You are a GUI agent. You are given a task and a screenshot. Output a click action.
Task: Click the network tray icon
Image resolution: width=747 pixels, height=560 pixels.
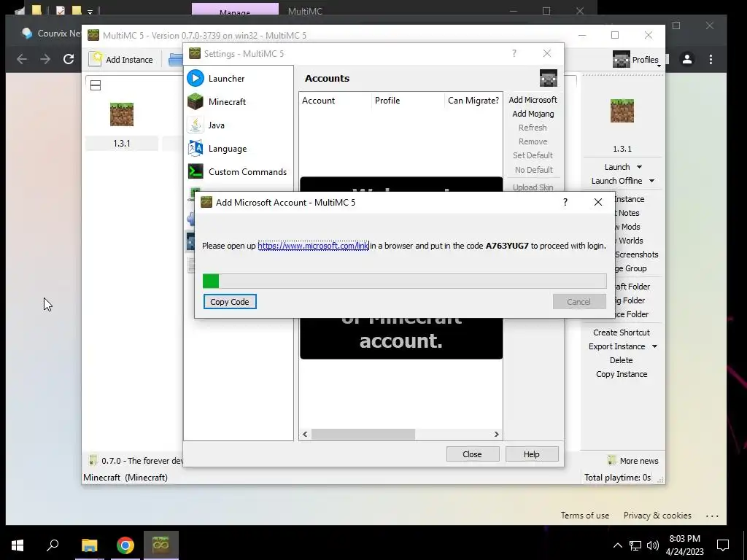(635, 545)
